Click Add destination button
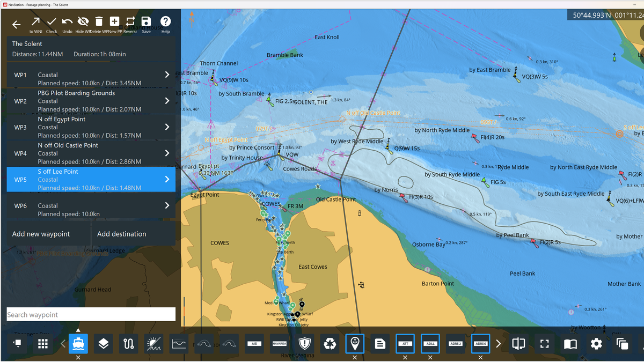Image resolution: width=644 pixels, height=362 pixels. coord(122,234)
